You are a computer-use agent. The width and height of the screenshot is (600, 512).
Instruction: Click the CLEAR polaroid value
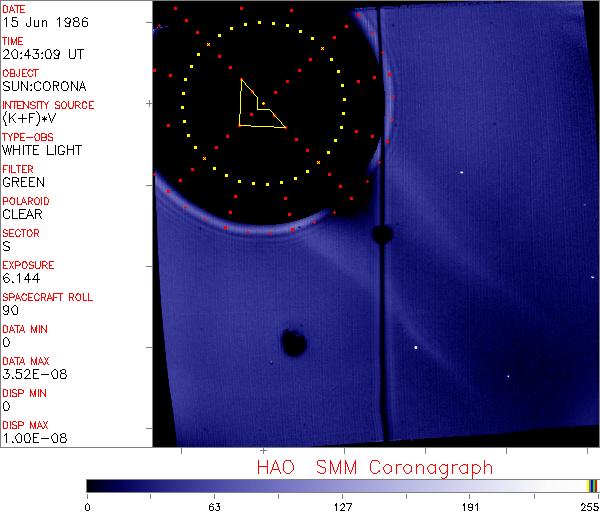tap(23, 214)
